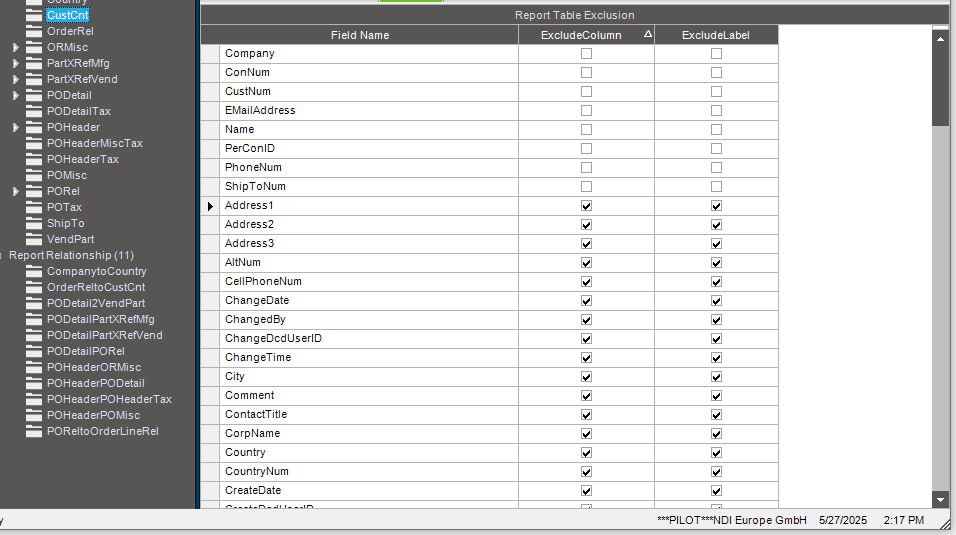The width and height of the screenshot is (956, 535).
Task: Click the folder icon beside VendPart
Action: [x=34, y=239]
